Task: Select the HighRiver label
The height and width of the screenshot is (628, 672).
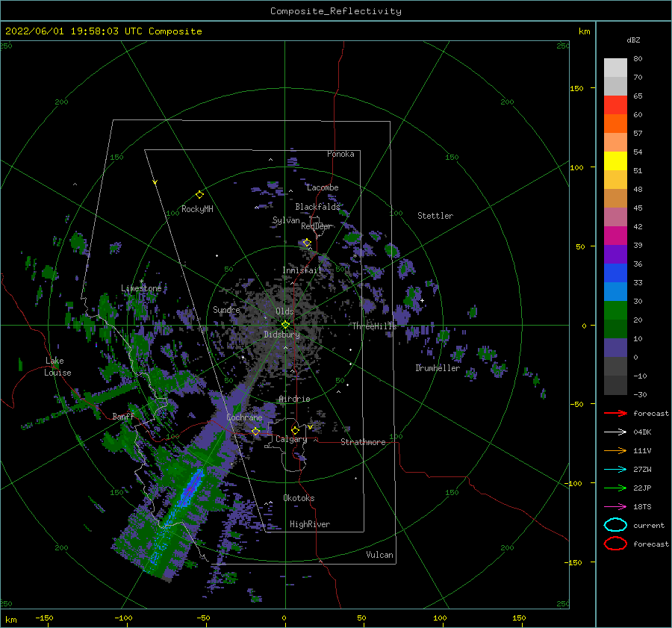Action: coord(310,524)
